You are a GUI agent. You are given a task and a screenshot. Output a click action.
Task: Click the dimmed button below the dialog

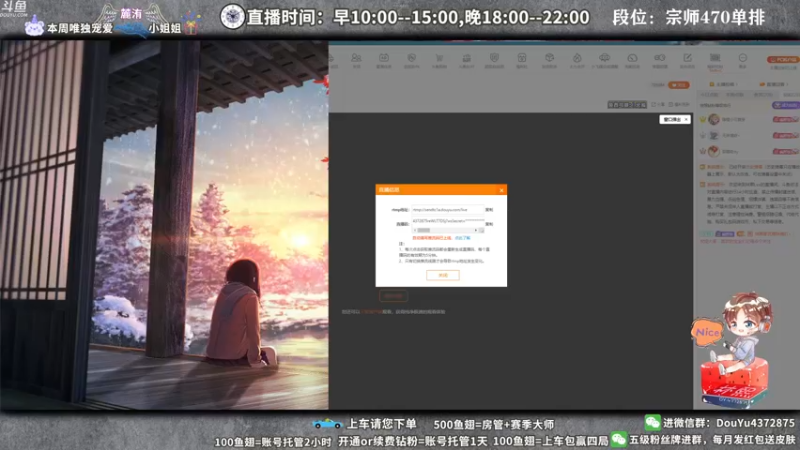(393, 296)
